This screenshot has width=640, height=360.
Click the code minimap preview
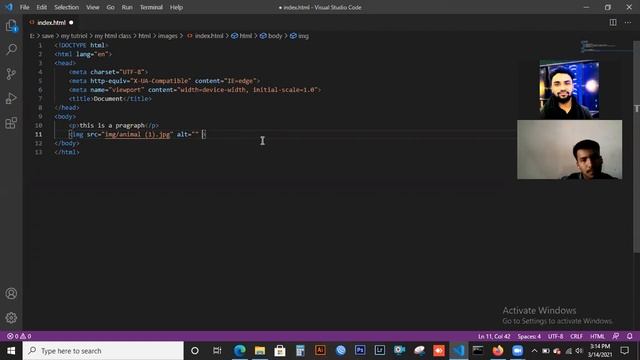point(606,46)
